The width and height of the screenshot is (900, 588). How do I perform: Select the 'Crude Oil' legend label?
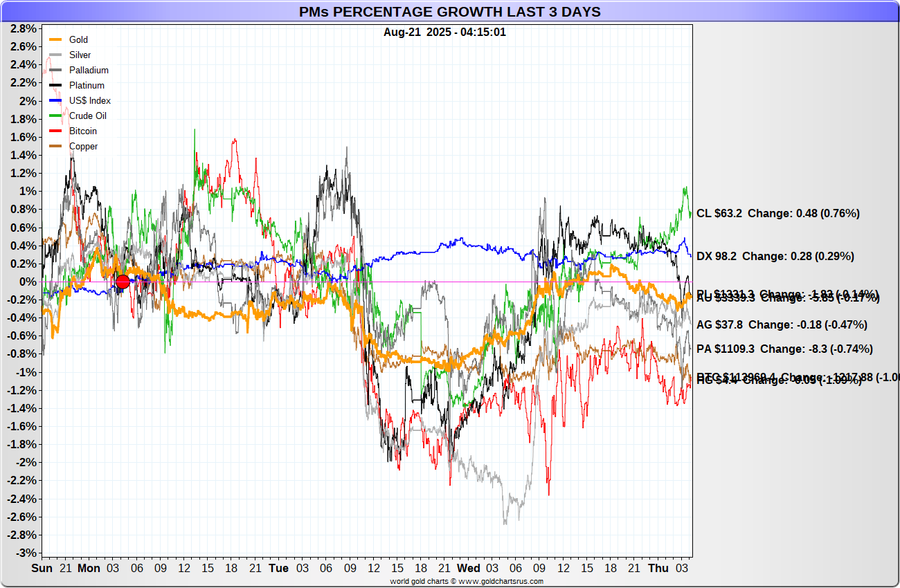click(x=88, y=116)
